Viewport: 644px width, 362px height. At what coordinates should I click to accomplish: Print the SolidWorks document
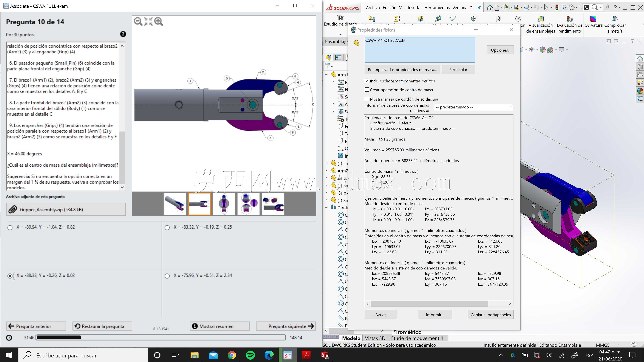coord(526,8)
